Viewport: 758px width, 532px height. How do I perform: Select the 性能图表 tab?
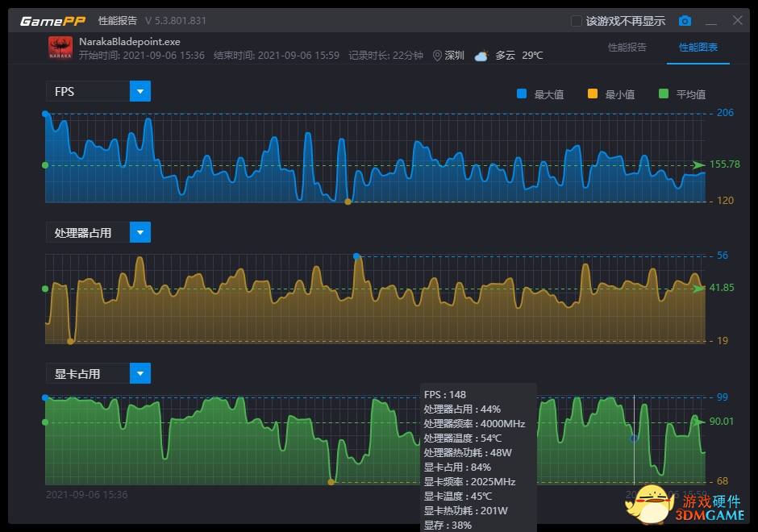[698, 48]
